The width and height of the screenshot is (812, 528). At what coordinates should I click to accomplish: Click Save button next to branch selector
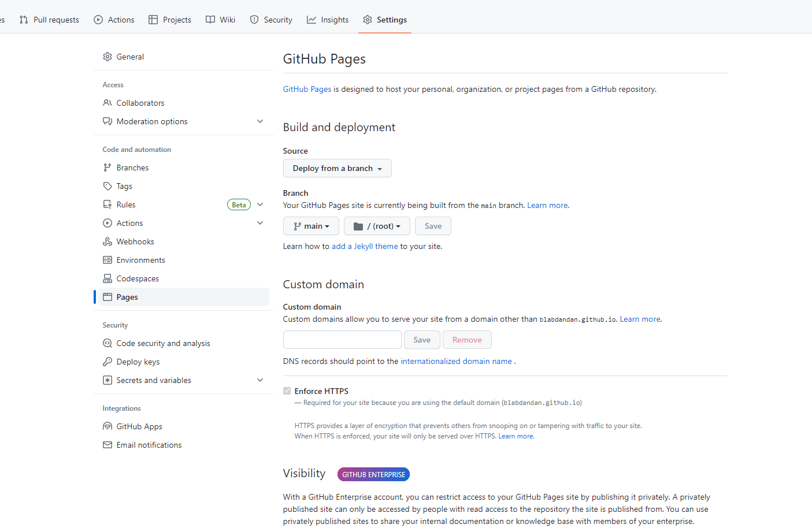(433, 226)
